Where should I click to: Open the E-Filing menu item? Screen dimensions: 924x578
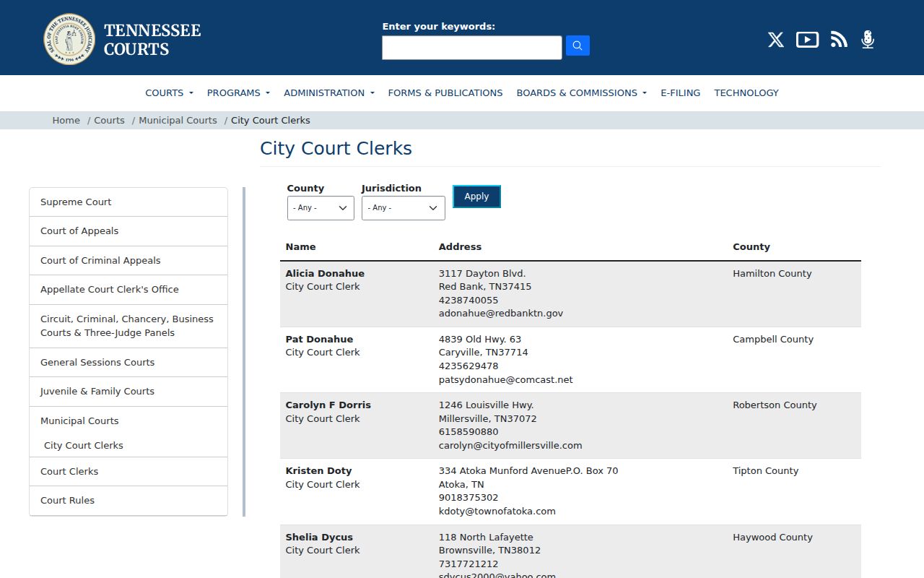[681, 92]
